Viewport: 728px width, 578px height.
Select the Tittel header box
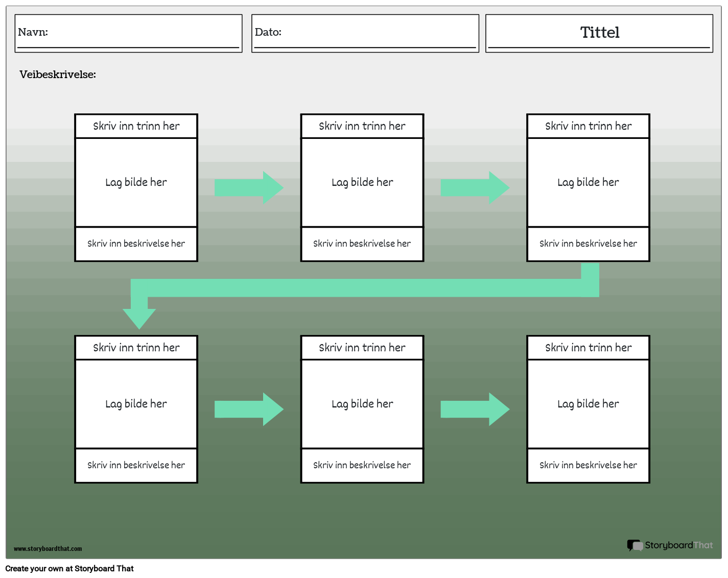click(x=599, y=33)
